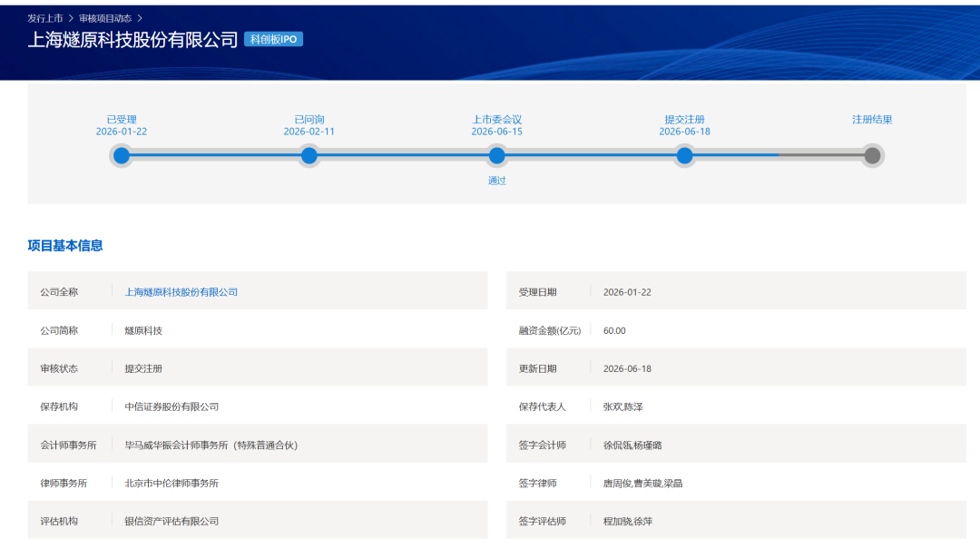
Task: Select the 已受理 timeline node dot
Action: point(122,155)
